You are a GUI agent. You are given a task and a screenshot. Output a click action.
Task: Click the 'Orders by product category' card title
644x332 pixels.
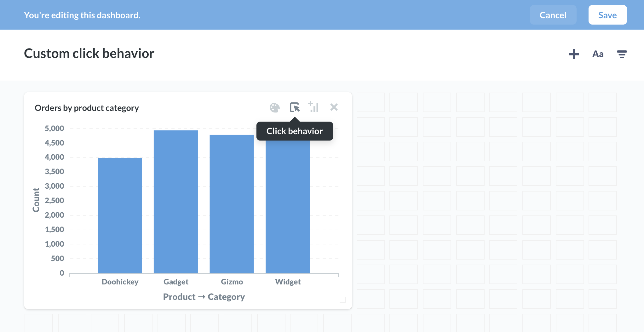pos(87,108)
